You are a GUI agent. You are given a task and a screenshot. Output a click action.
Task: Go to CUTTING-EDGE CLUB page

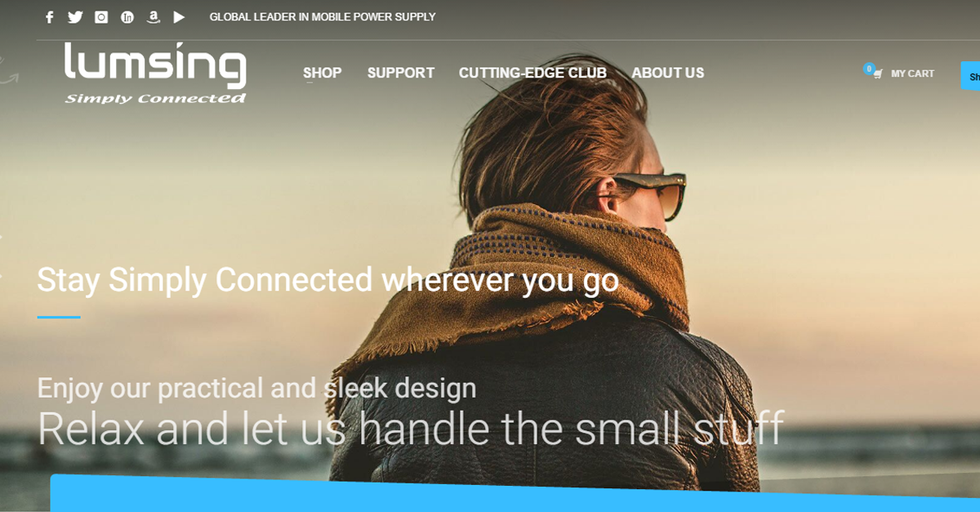(532, 73)
